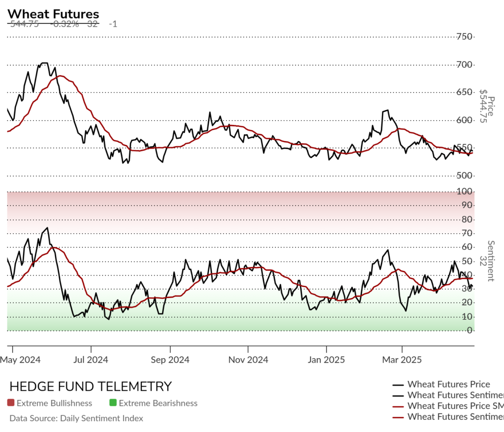
Task: Click the vertical Price $544.75 axis title
Action: (487, 106)
